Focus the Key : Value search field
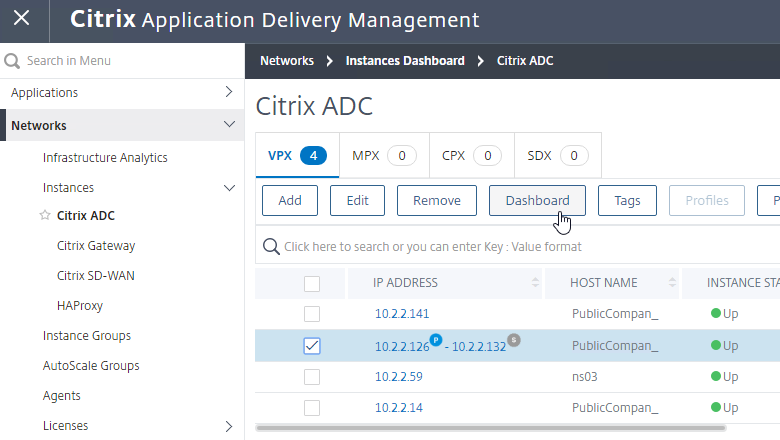This screenshot has height=440, width=780. 517,246
